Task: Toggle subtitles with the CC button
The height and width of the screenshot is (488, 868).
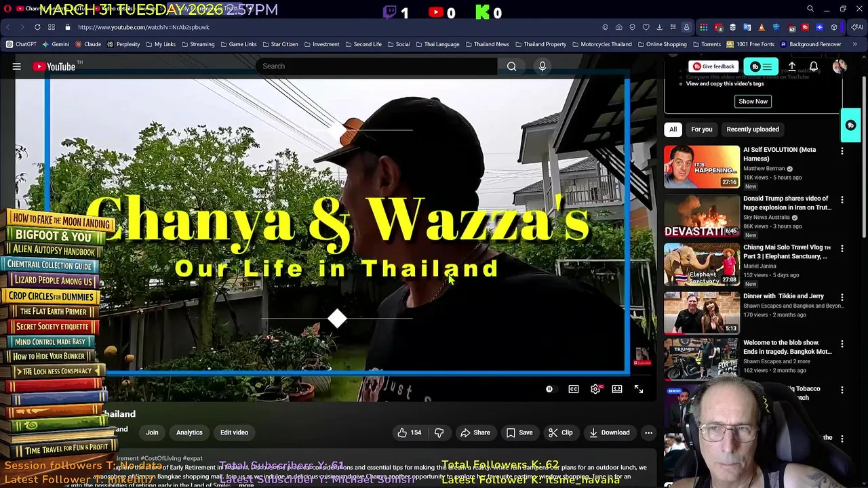Action: [574, 389]
